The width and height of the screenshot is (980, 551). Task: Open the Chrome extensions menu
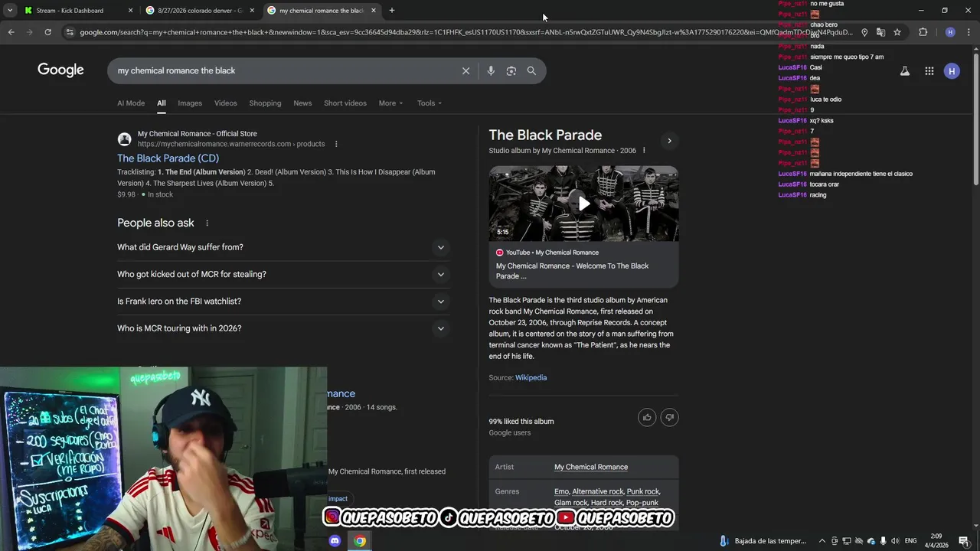(x=923, y=32)
